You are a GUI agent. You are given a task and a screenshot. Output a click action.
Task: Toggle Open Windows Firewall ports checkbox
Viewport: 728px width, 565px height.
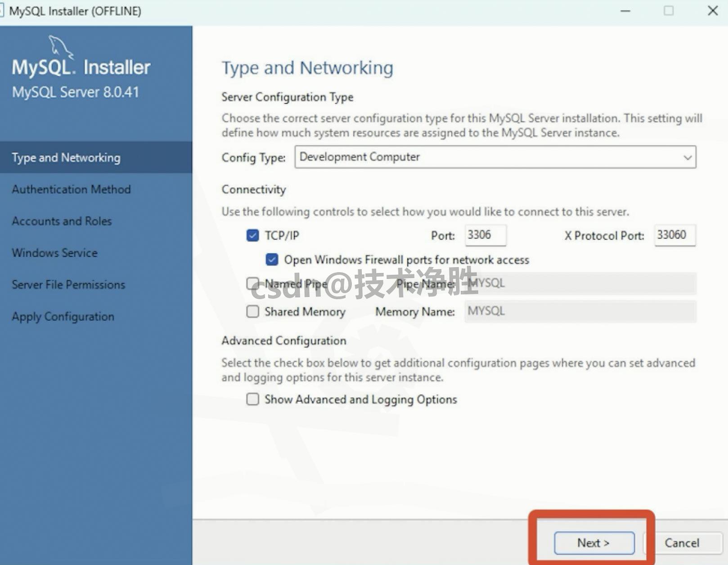[x=272, y=260]
